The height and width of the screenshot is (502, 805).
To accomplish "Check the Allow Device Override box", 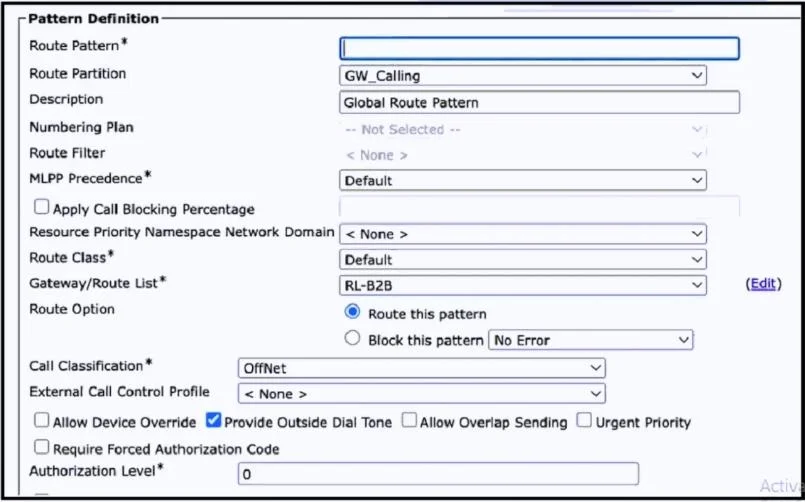I will 42,421.
